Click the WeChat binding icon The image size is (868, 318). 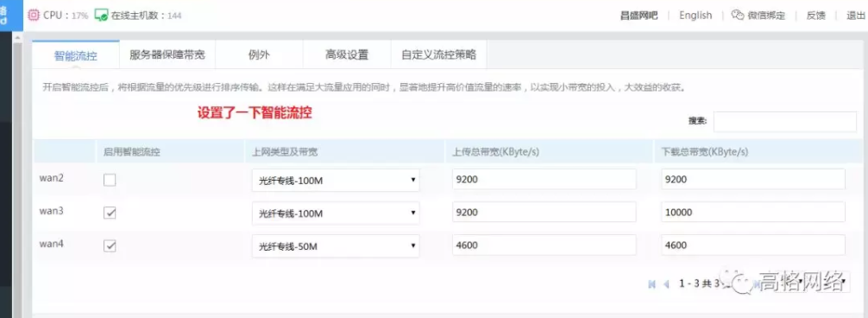click(x=738, y=15)
